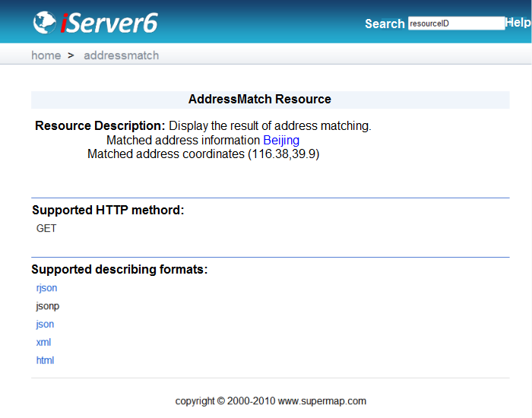This screenshot has height=418, width=532.
Task: Click the breadcrumb arrow separator
Action: (x=71, y=55)
